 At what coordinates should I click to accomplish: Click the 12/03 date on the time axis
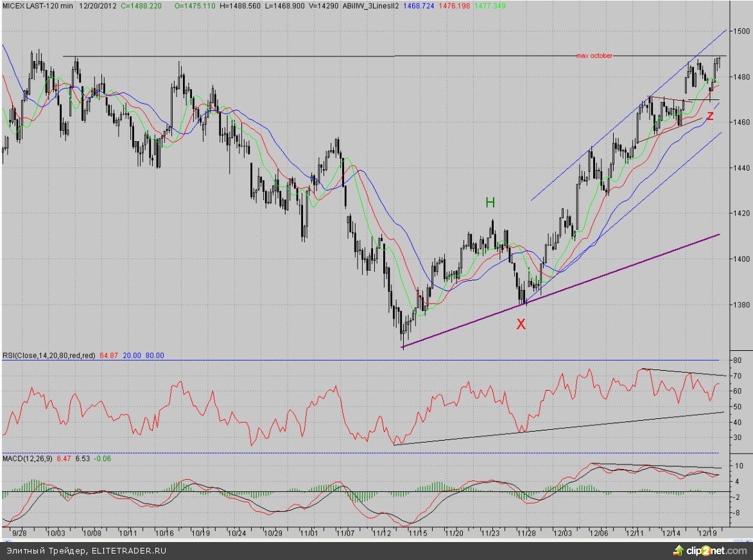pyautogui.click(x=563, y=533)
